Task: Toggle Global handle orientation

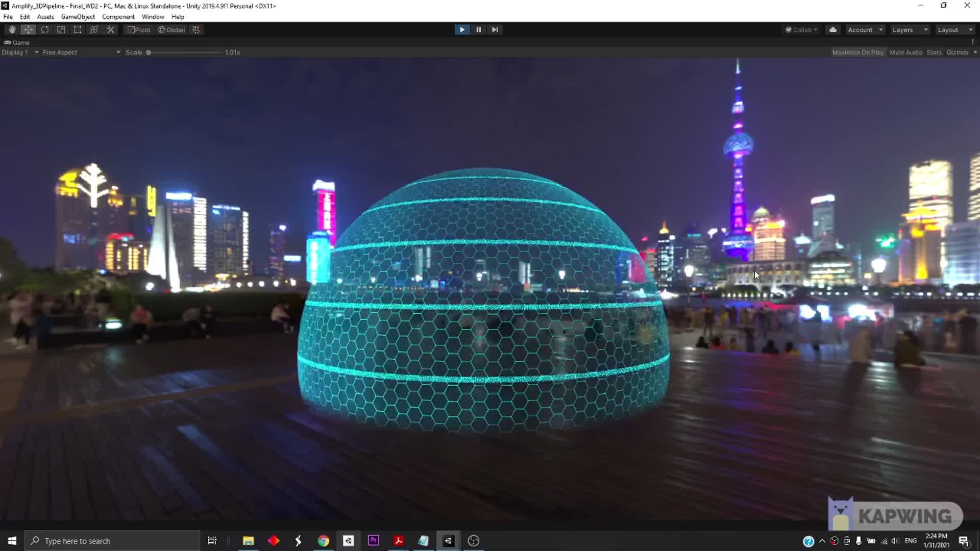Action: tap(171, 29)
